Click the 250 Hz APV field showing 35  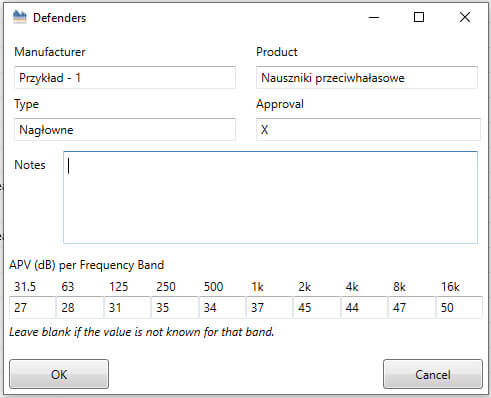pyautogui.click(x=175, y=307)
